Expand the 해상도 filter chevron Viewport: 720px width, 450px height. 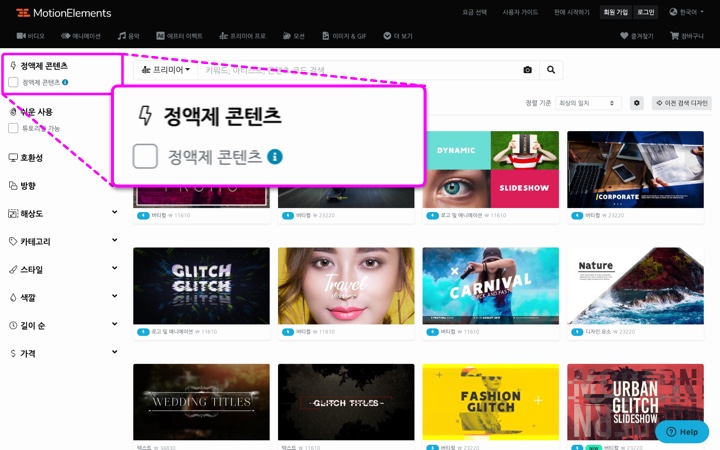coord(114,212)
